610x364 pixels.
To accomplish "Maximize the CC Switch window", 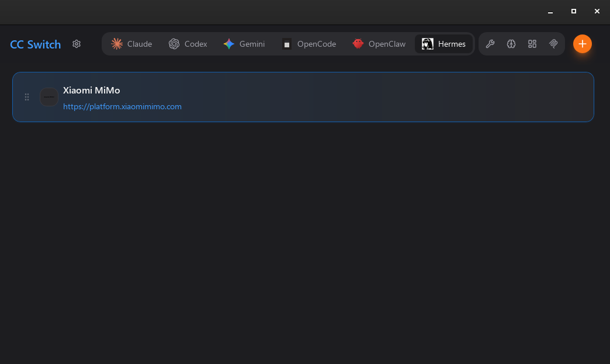I will [x=574, y=11].
